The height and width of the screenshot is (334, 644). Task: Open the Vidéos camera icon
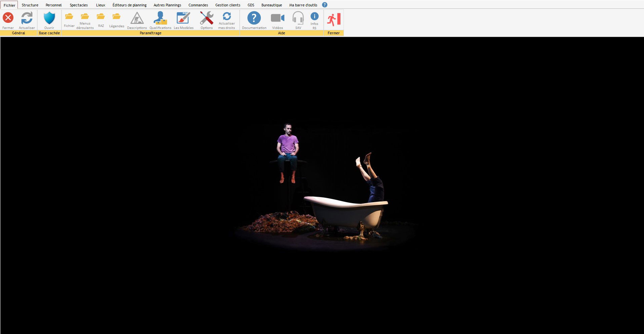coord(278,18)
